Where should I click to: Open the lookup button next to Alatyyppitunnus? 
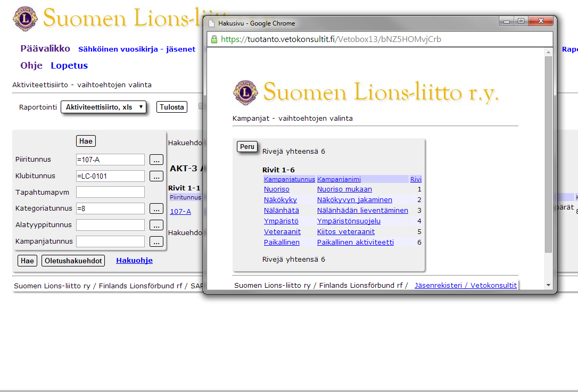(x=156, y=225)
